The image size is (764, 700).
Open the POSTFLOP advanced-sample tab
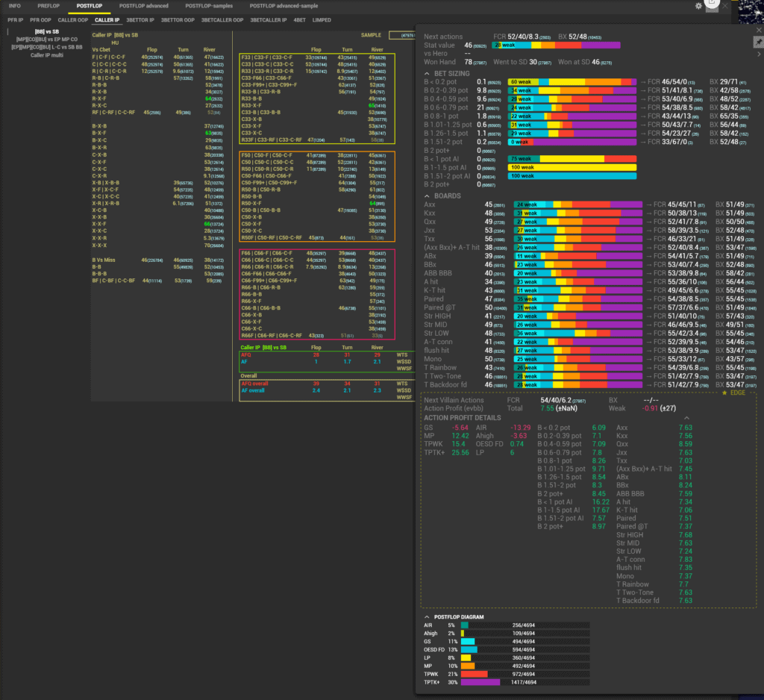(284, 6)
